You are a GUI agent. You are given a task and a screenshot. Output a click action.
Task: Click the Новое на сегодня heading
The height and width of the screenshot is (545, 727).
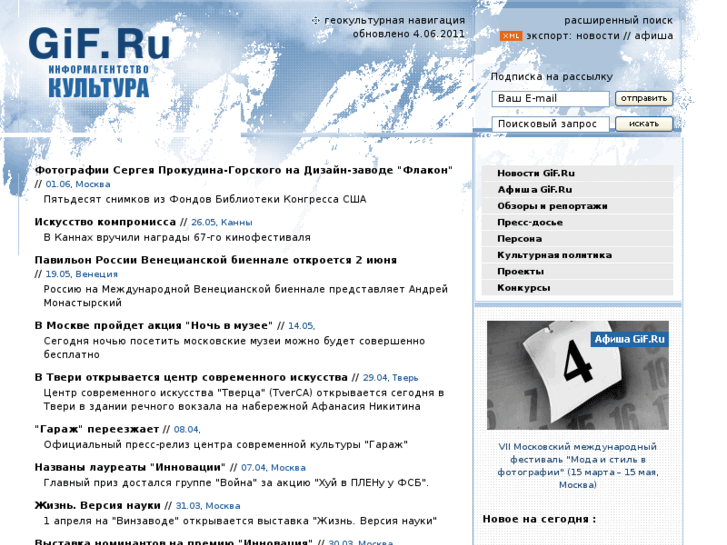click(539, 519)
